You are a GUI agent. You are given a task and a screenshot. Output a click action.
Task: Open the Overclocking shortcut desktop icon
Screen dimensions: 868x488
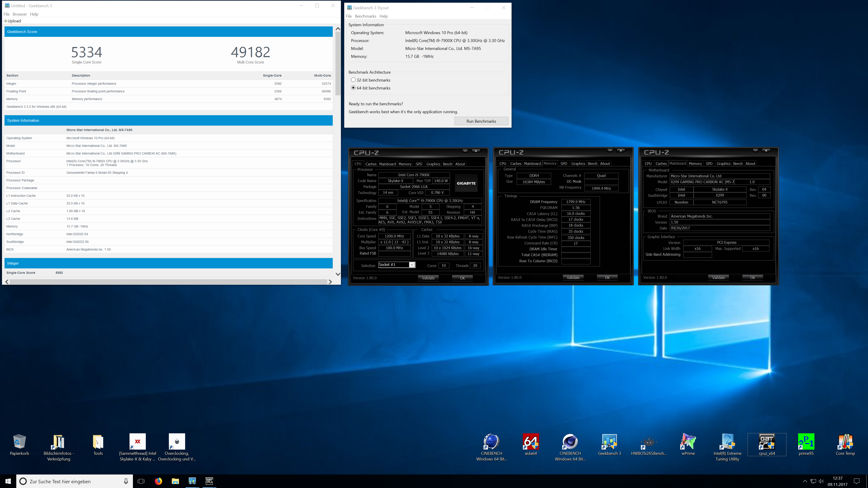(177, 442)
